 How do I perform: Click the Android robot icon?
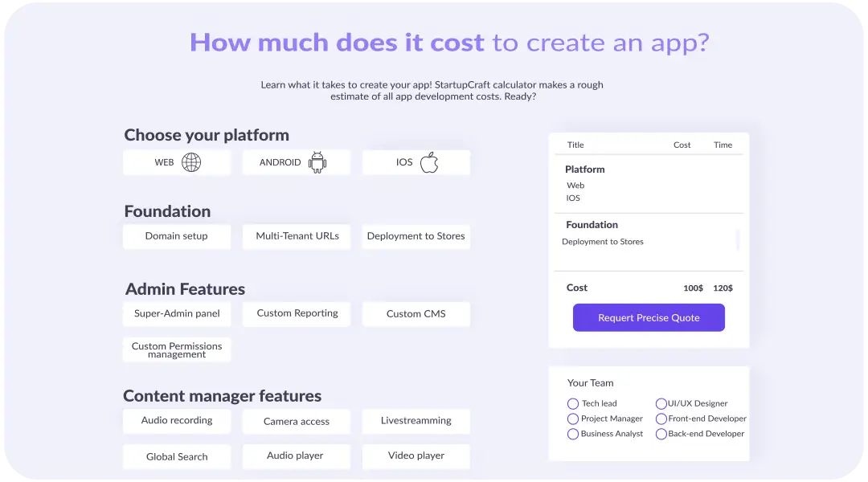coord(317,162)
